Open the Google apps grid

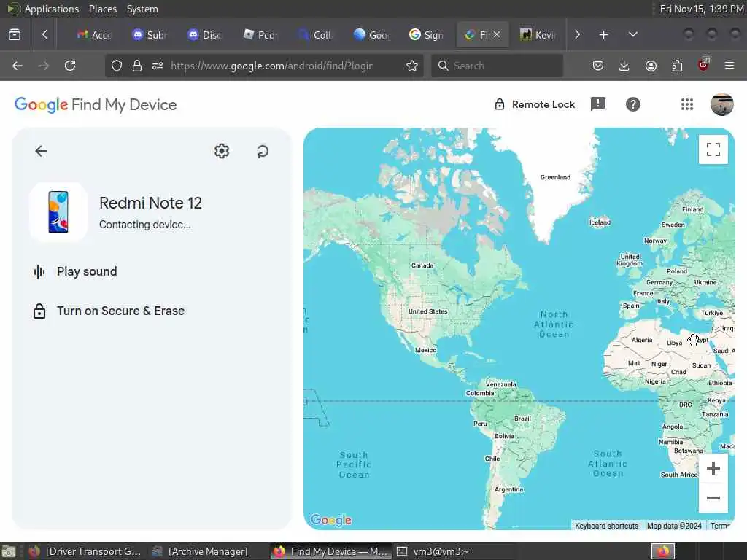click(x=687, y=104)
